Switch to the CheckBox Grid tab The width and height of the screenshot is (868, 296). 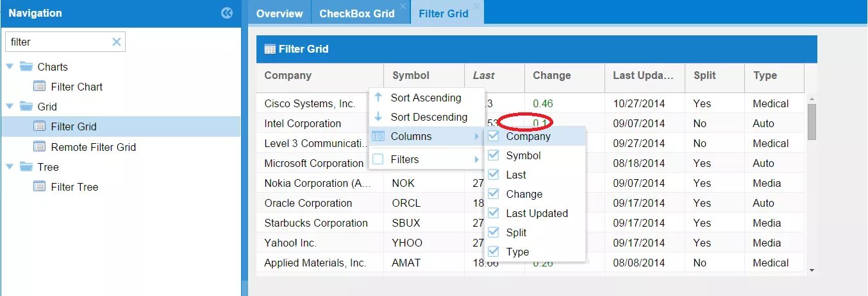click(360, 13)
